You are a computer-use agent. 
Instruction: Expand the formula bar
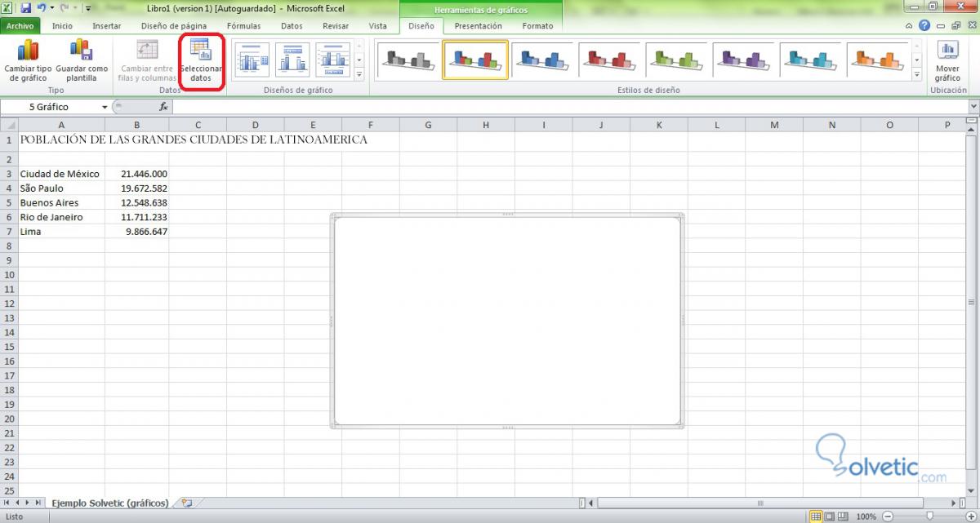[x=973, y=107]
